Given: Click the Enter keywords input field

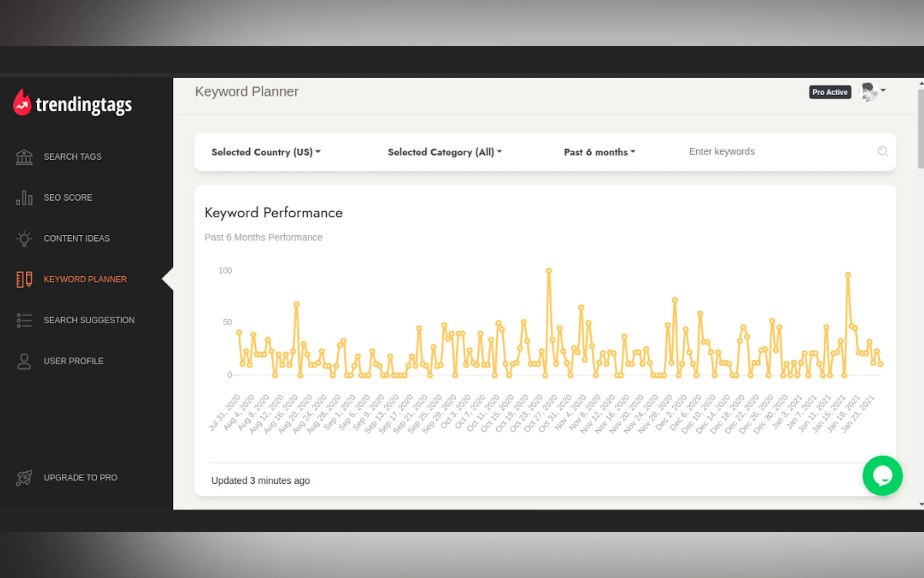Looking at the screenshot, I should point(779,152).
